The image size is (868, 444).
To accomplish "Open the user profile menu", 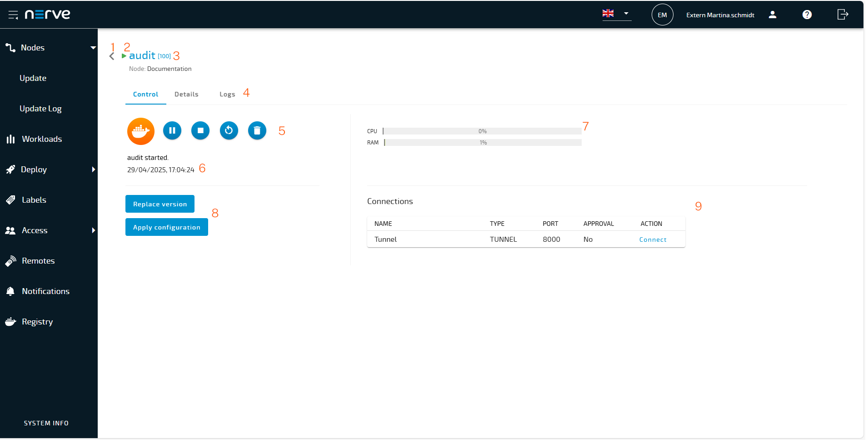I will pyautogui.click(x=772, y=14).
